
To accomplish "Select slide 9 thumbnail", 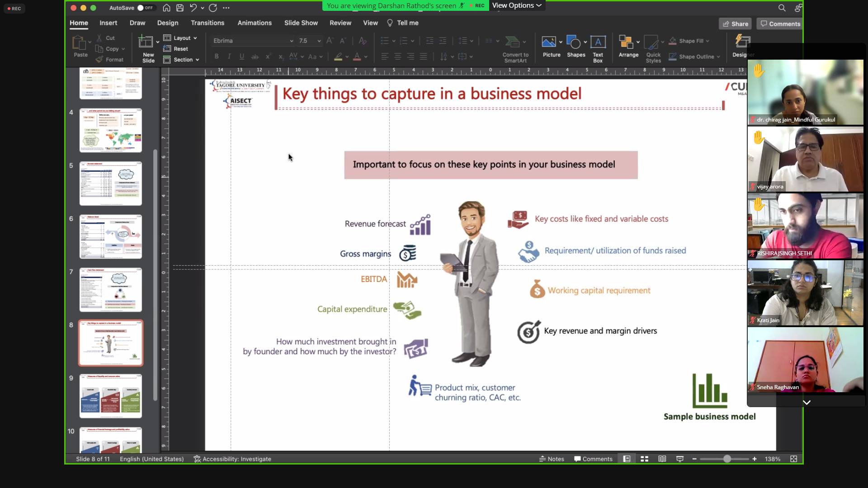I will tap(111, 396).
